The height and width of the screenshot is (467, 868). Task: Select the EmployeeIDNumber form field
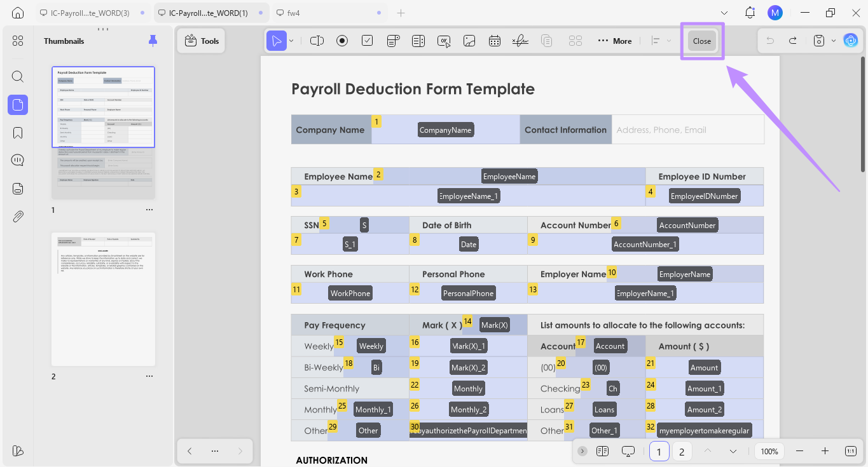point(704,196)
